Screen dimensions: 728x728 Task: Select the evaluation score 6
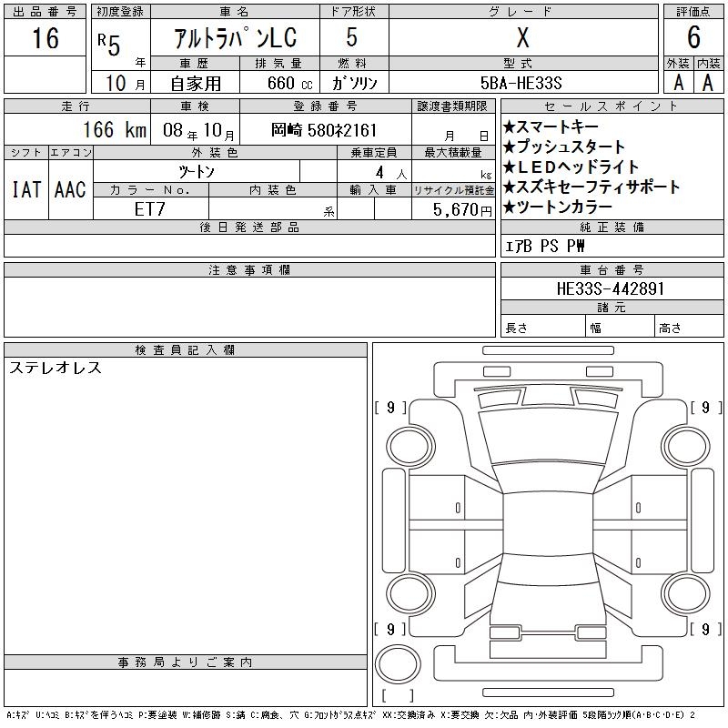click(693, 38)
